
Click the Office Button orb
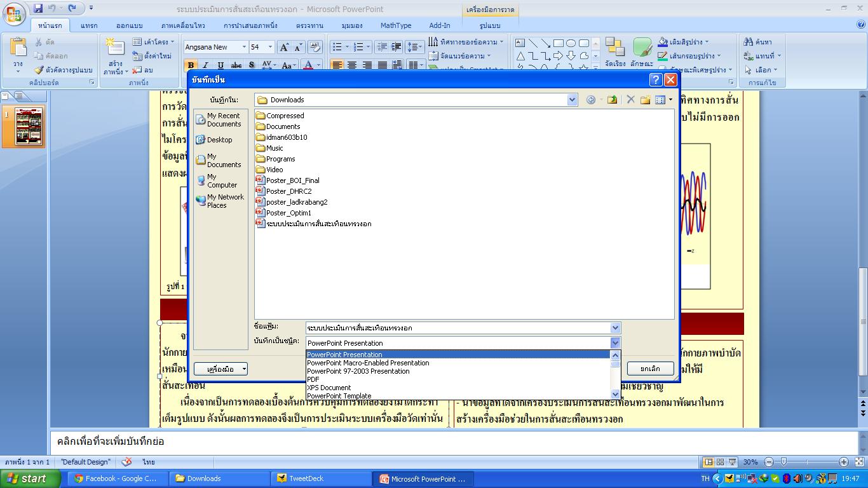14,15
